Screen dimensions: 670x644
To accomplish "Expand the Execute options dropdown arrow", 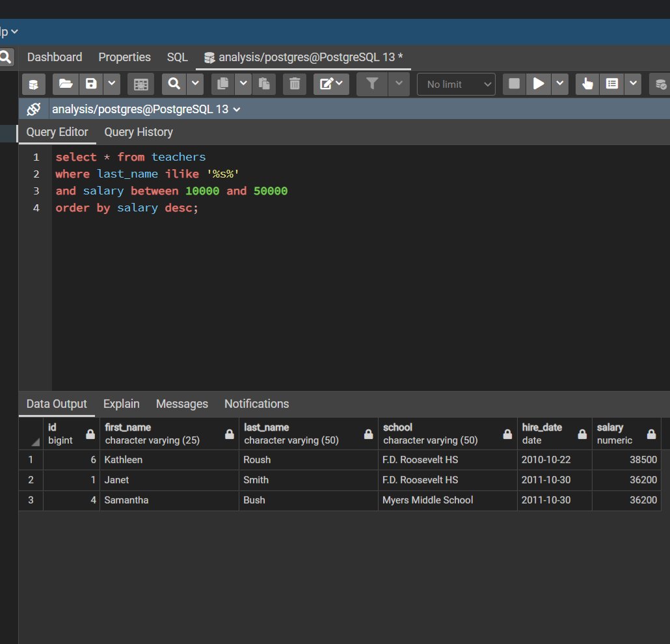I will coord(560,84).
